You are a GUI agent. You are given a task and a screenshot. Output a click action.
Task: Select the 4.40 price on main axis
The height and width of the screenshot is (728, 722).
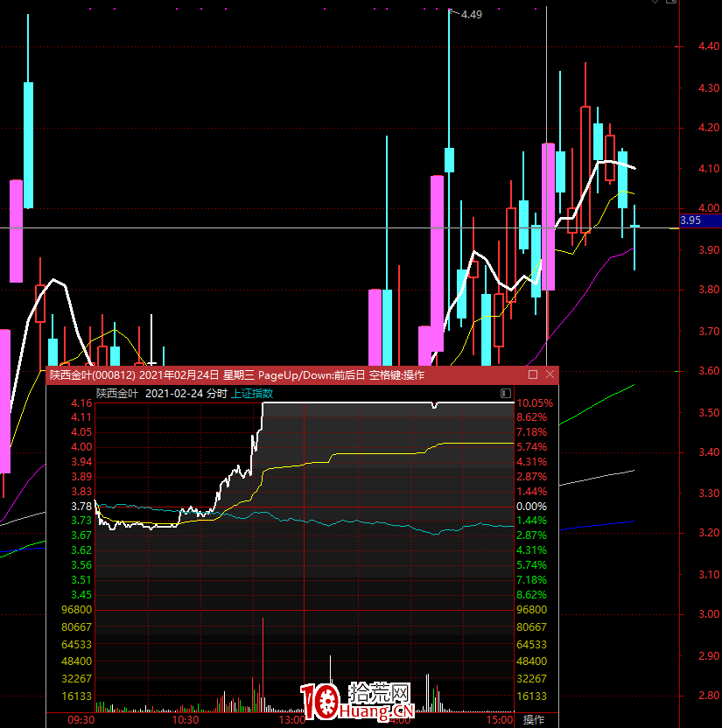[709, 46]
